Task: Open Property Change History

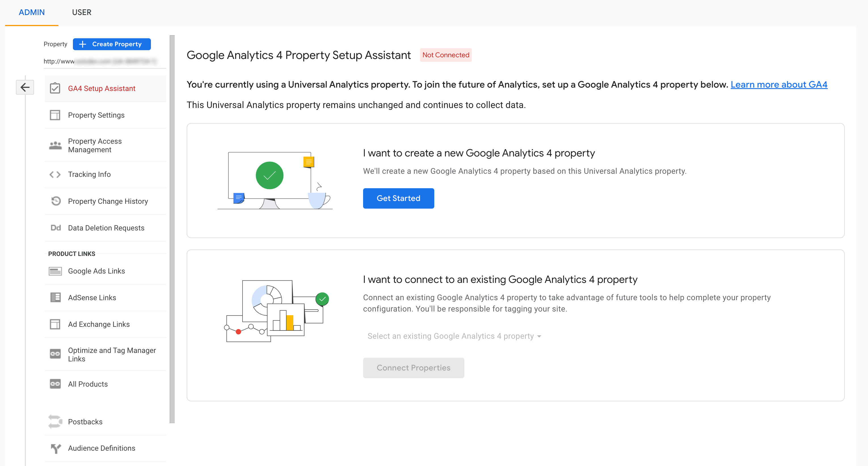Action: [x=106, y=201]
